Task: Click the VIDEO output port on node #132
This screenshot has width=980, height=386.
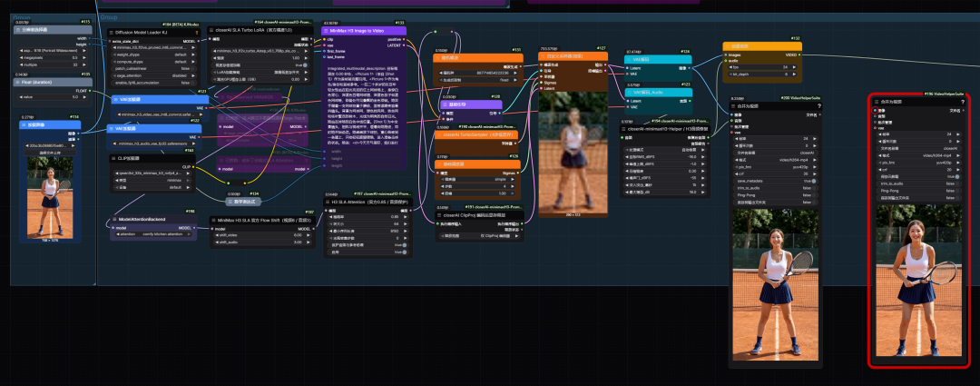Action: point(800,54)
